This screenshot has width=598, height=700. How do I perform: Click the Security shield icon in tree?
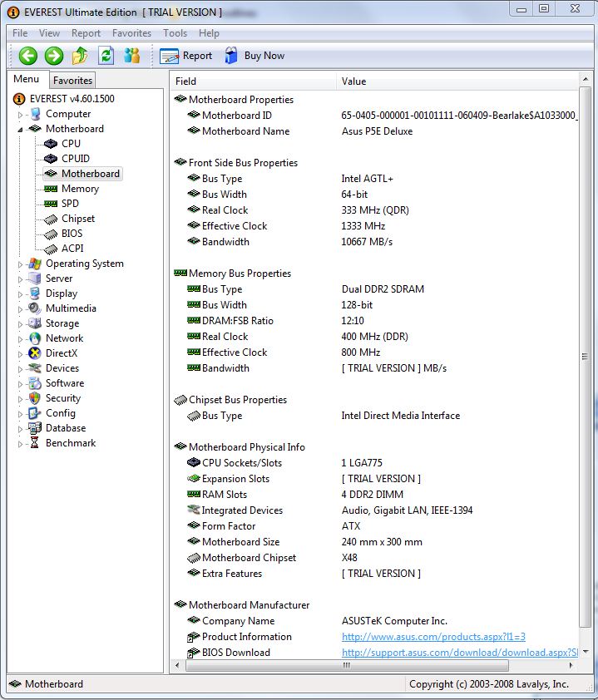pos(35,398)
